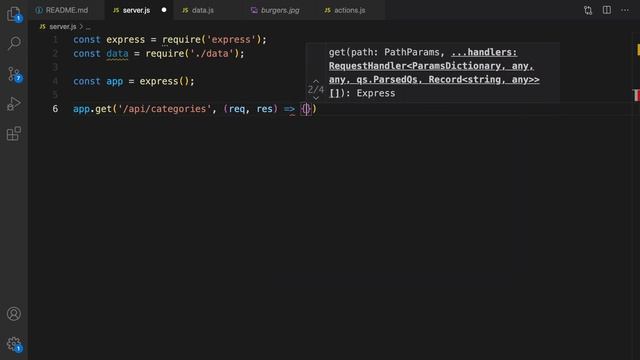Click the req parameter on line 6
The image size is (640, 360).
(237, 109)
